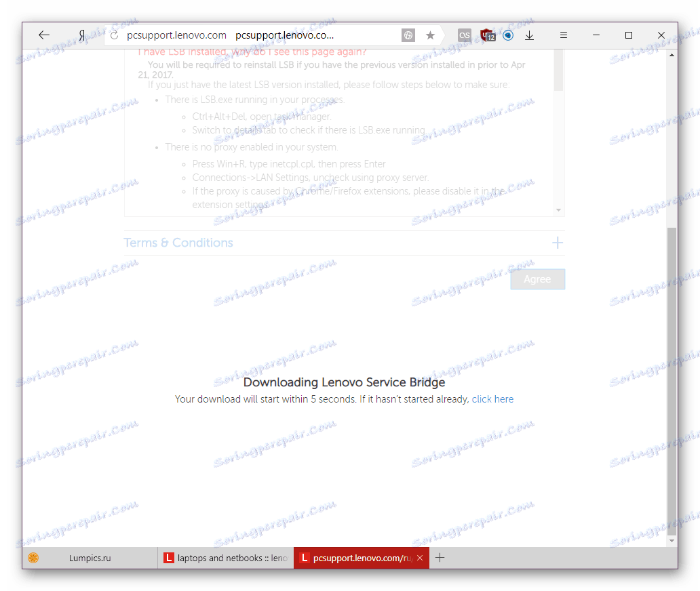700x591 pixels.
Task: Click the Agree button
Action: (x=537, y=279)
